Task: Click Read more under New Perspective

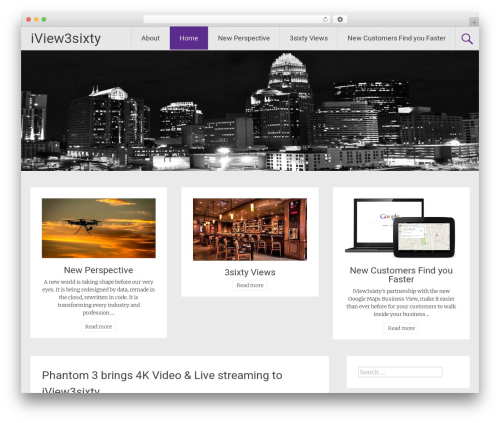Action: coord(98,327)
